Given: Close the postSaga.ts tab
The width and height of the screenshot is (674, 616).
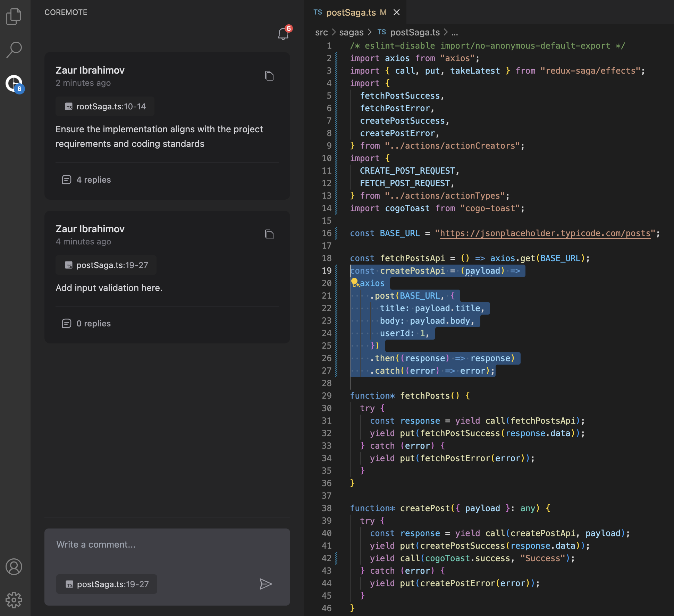Looking at the screenshot, I should tap(397, 13).
